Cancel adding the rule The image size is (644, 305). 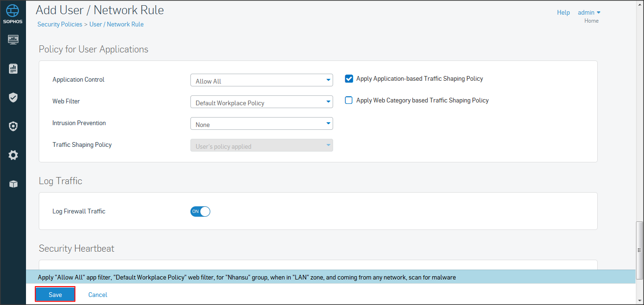pos(98,295)
